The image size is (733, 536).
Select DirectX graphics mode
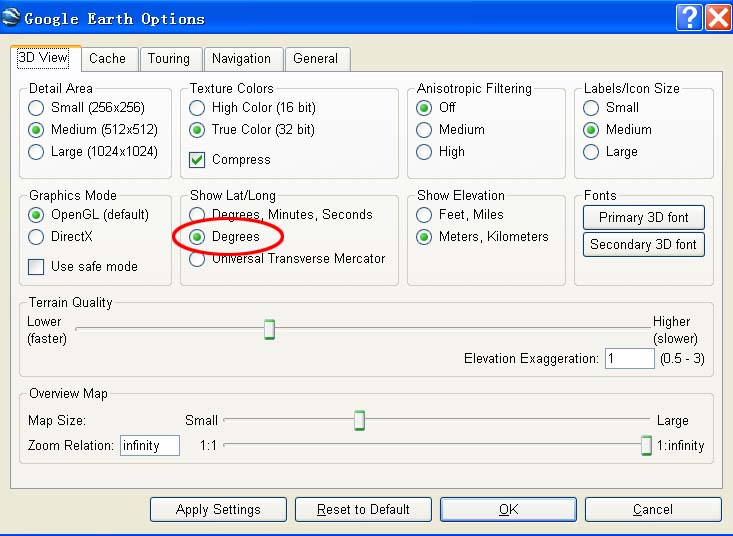pos(37,237)
